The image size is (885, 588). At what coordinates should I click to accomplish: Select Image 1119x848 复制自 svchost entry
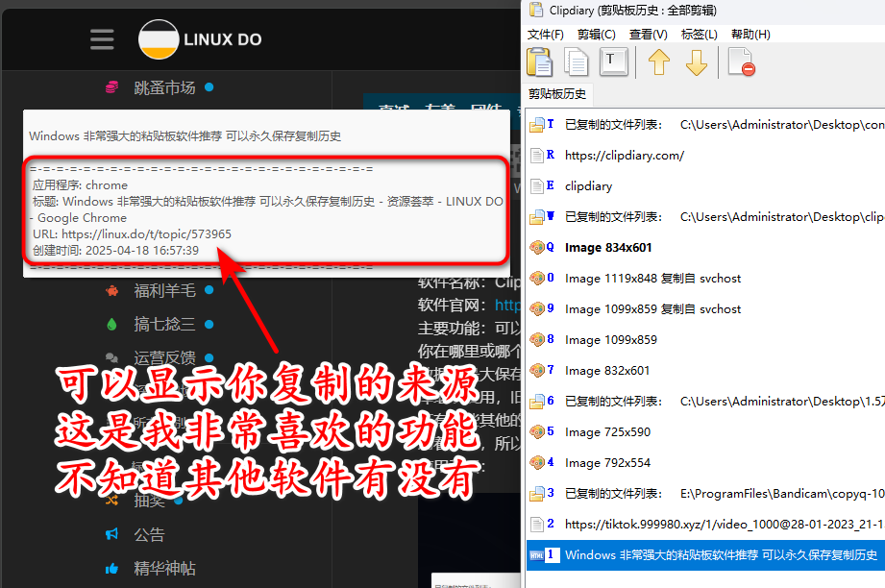pos(705,279)
